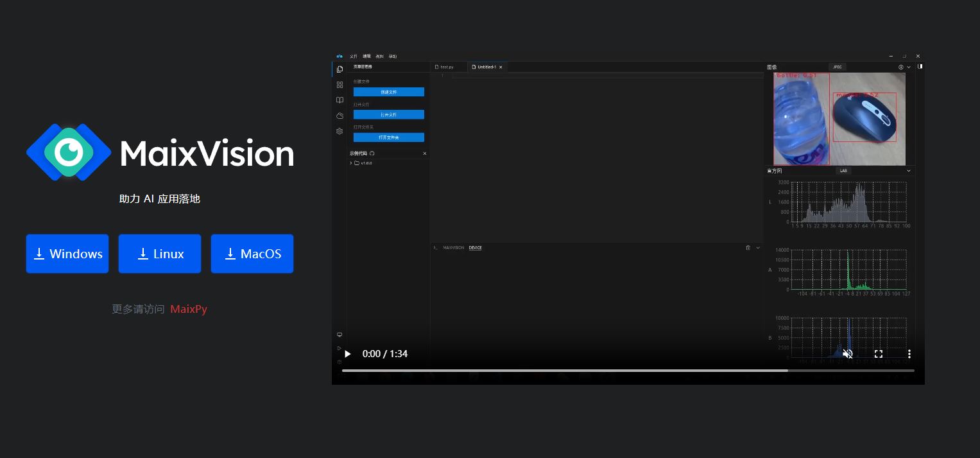This screenshot has width=980, height=458.
Task: Close the 示例代码 panel
Action: [x=425, y=154]
